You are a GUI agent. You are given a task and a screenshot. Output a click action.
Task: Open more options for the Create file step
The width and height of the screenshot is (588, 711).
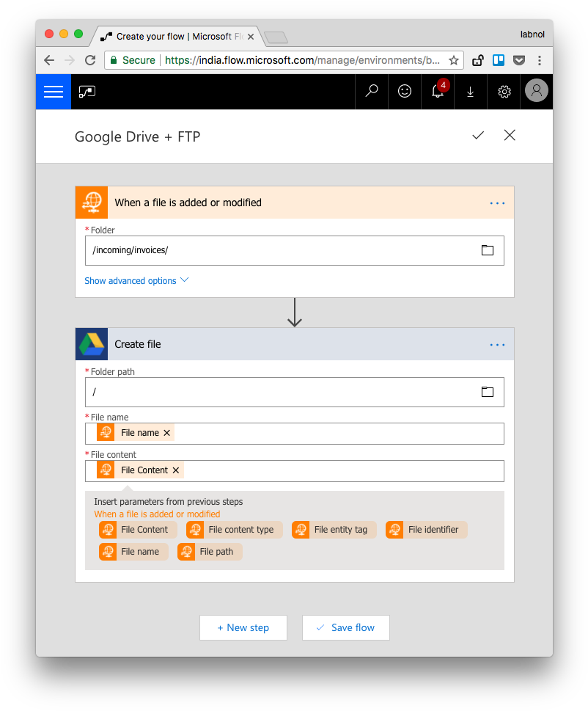tap(497, 344)
